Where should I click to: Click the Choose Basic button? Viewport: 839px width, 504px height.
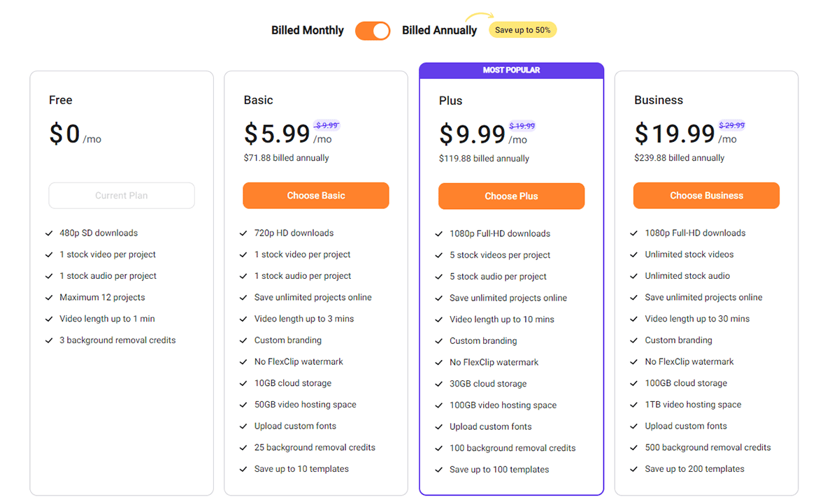coord(316,196)
